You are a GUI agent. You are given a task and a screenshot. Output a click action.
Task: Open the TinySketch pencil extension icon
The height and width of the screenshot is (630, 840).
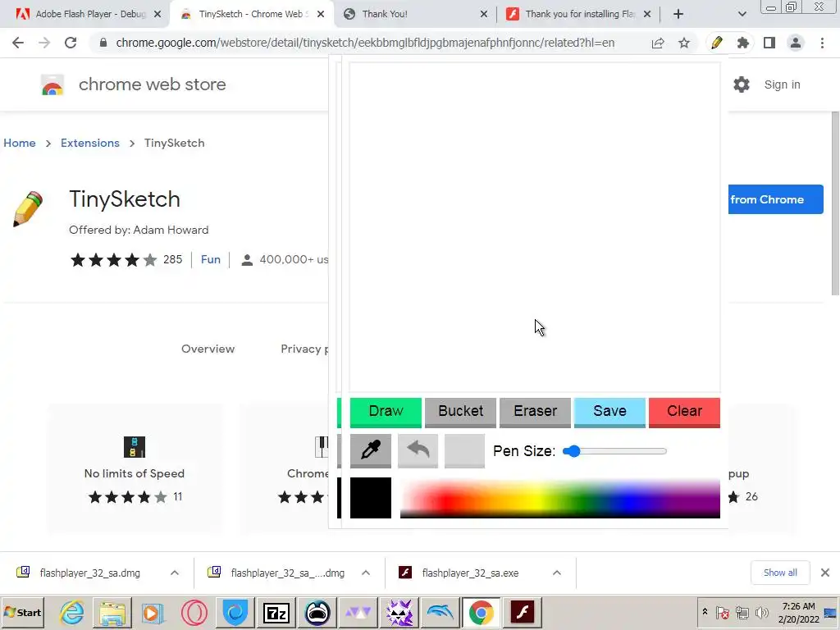717,43
